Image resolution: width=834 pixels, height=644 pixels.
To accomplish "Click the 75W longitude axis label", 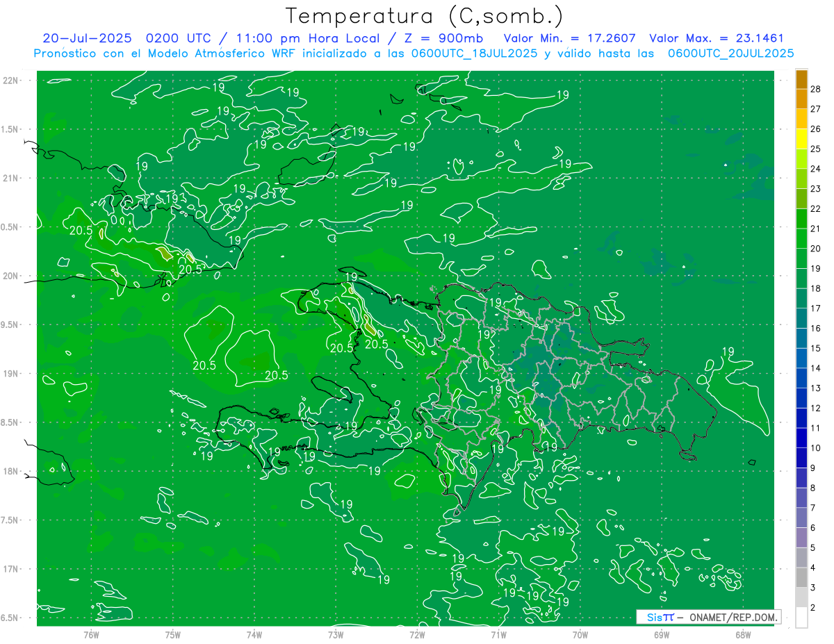I will click(x=173, y=635).
